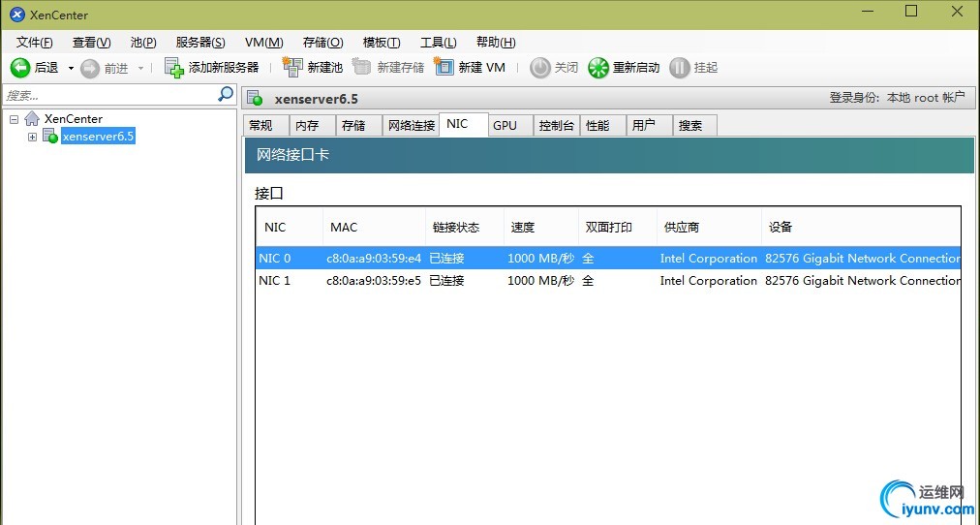Click the 登录身份: 本地 root 帐户 label

pyautogui.click(x=897, y=98)
